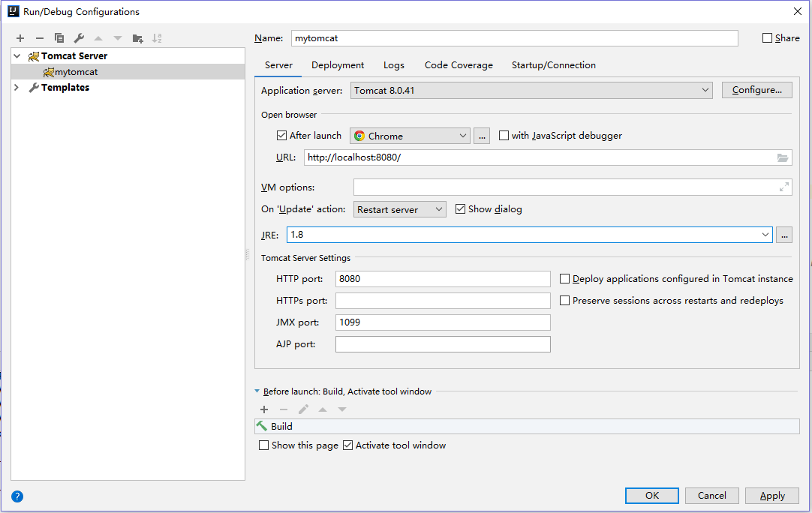
Task: Close the Run/Debug Configurations dialog
Action: 798,11
